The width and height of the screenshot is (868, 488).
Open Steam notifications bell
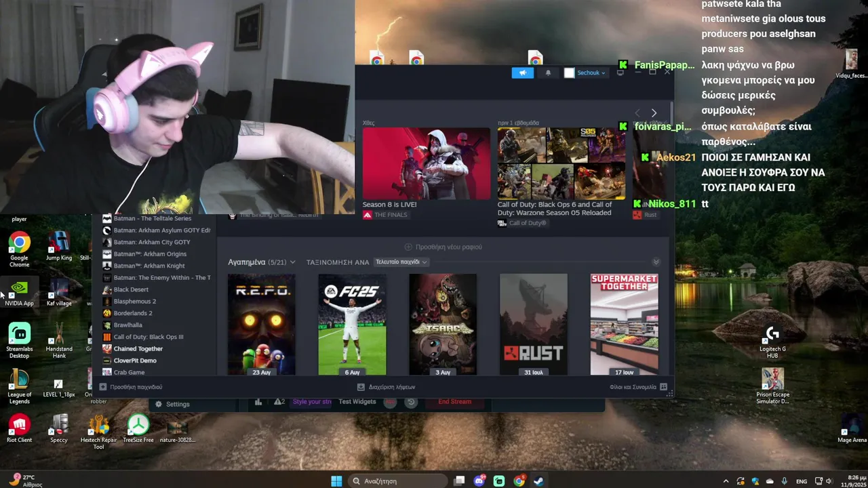click(x=548, y=73)
